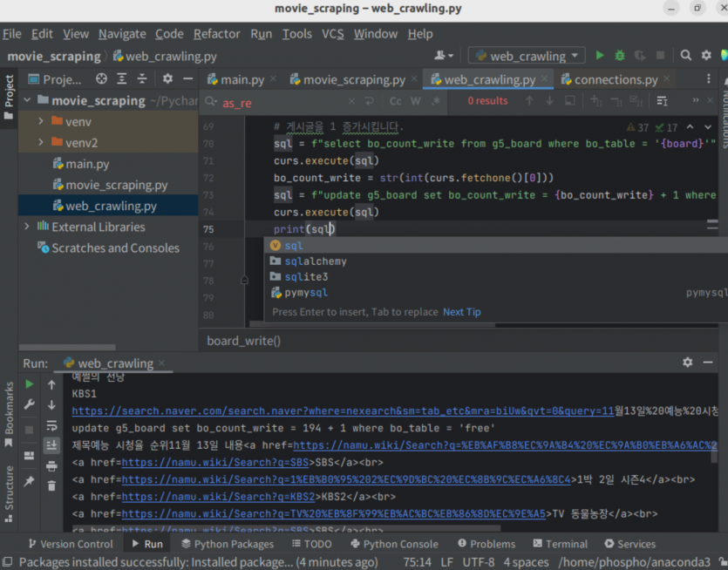
Task: Run with coverage from the top toolbar
Action: point(640,56)
